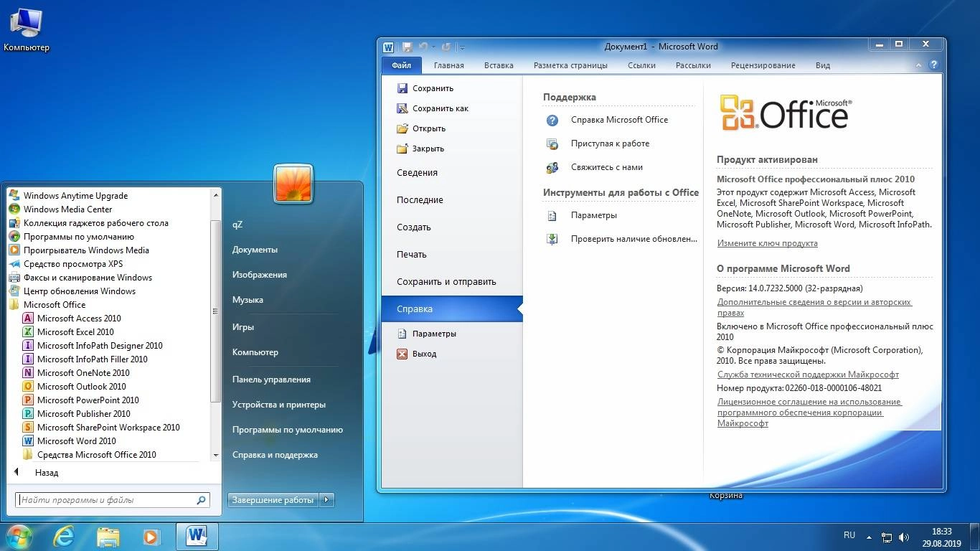Open Справка Microsoft Office help icon
Screen dimensions: 980x551
[552, 121]
